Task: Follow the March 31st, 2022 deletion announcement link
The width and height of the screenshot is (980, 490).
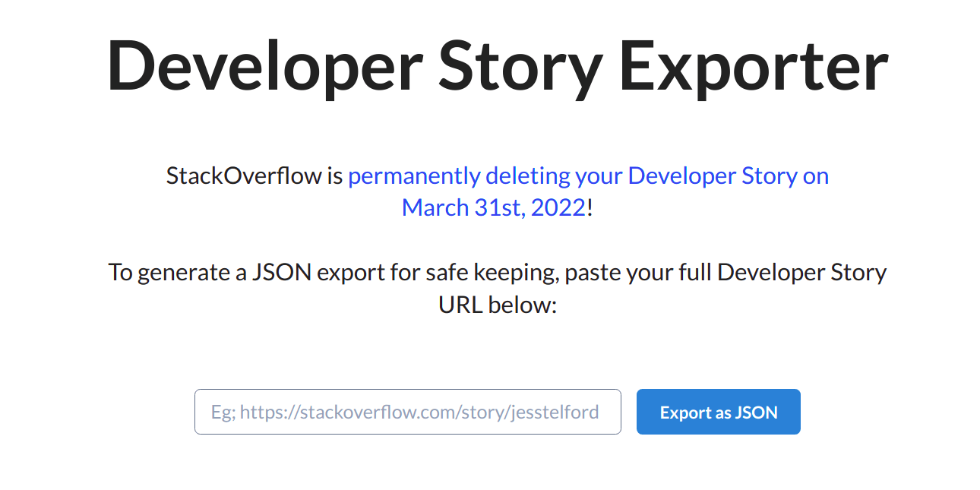Action: pyautogui.click(x=491, y=207)
